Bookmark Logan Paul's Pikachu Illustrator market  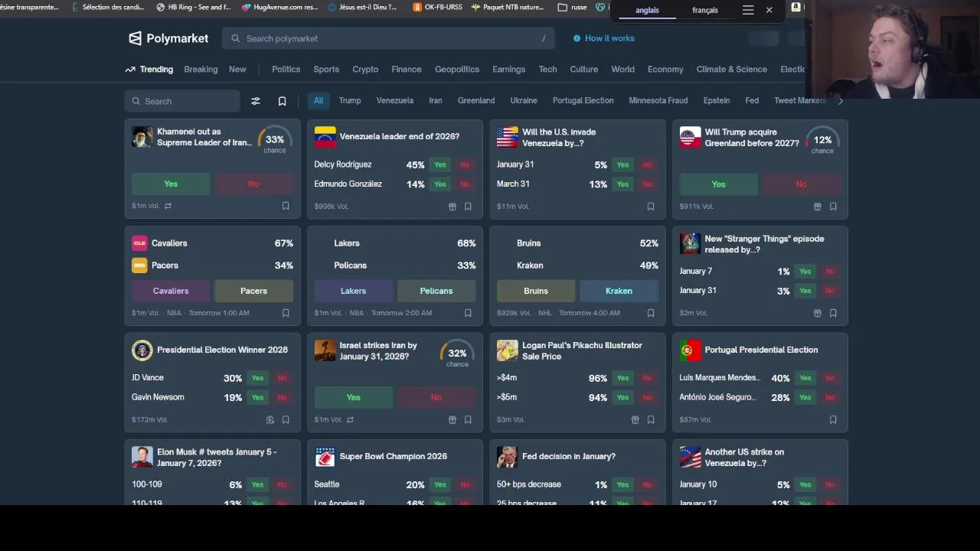pyautogui.click(x=651, y=419)
